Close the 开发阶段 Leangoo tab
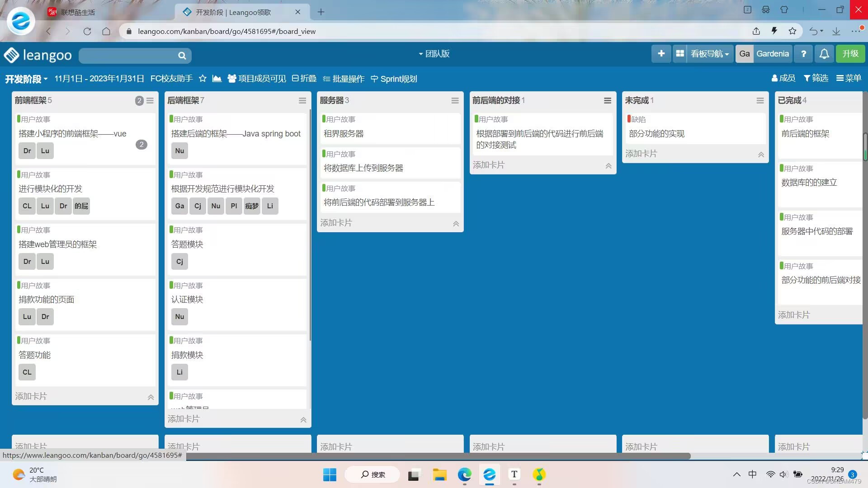This screenshot has width=868, height=488. [298, 12]
